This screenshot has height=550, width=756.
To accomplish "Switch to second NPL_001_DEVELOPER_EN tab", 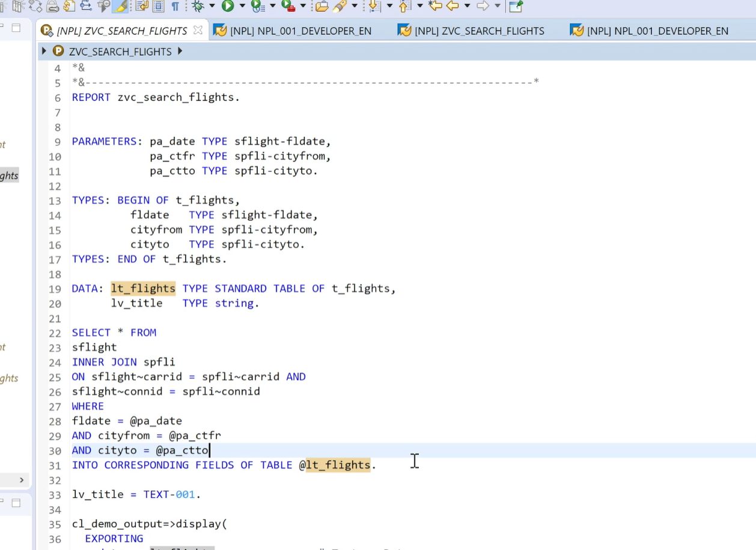I will (x=657, y=31).
